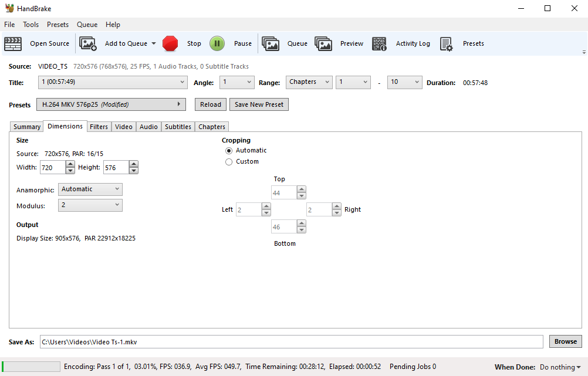Open the Modulus dropdown
Screen dimensions: 588x376
[90, 205]
